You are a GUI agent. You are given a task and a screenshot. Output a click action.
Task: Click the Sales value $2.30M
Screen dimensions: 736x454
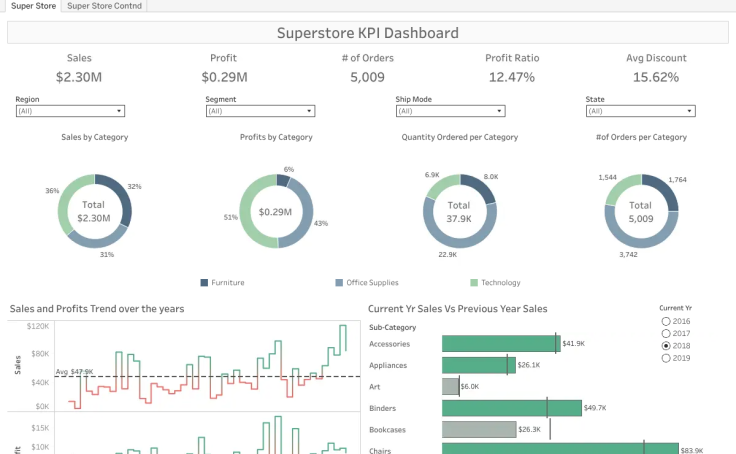click(79, 77)
